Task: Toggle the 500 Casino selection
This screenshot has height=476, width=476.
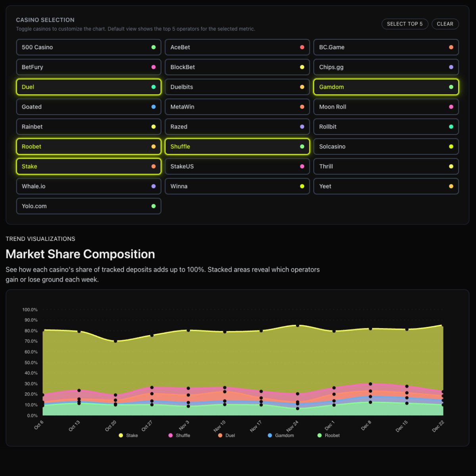Action: click(88, 47)
